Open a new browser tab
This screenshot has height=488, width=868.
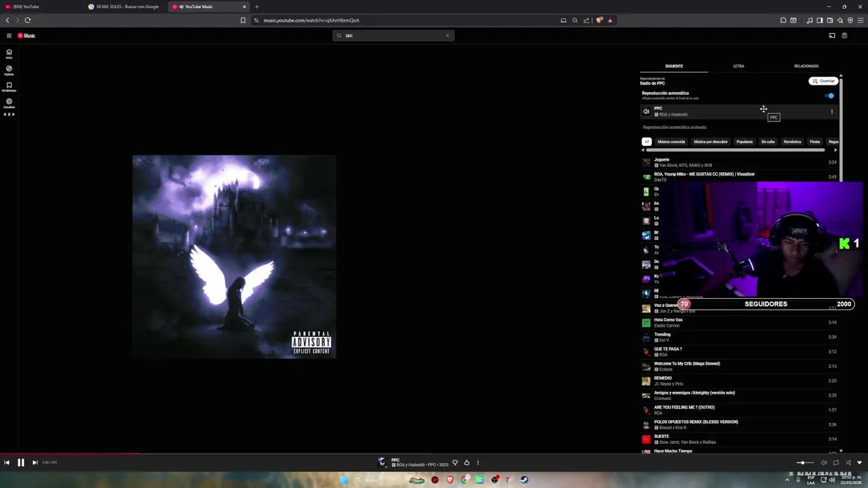257,7
